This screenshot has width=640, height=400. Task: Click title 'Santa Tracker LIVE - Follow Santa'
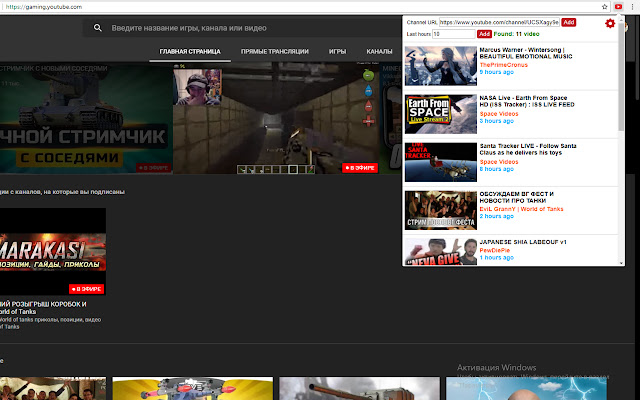tap(528, 149)
